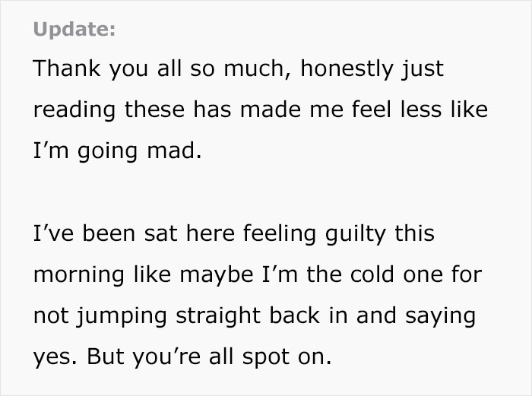This screenshot has width=532, height=396.
Task: Click the word 'But'
Action: [105, 356]
